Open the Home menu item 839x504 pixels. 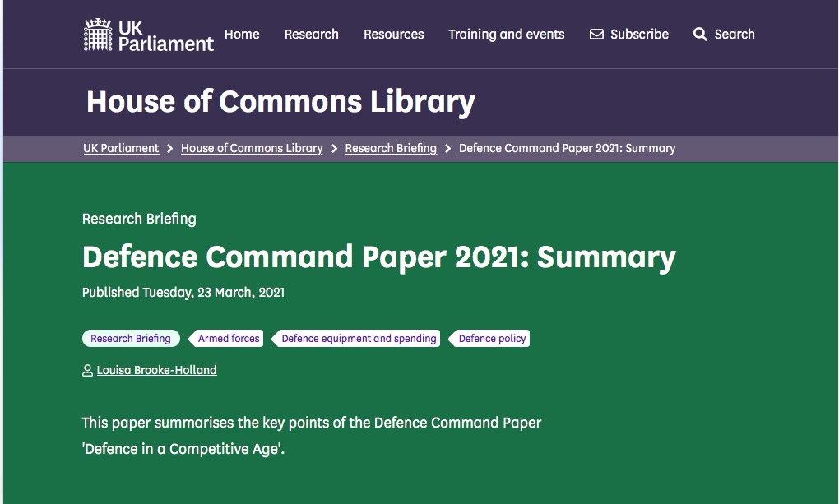click(242, 35)
